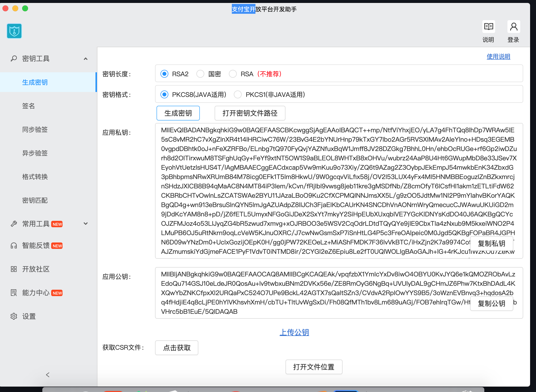Screen dimensions: 536x392
Task: Click the 上传公钥 link
Action: 294,332
